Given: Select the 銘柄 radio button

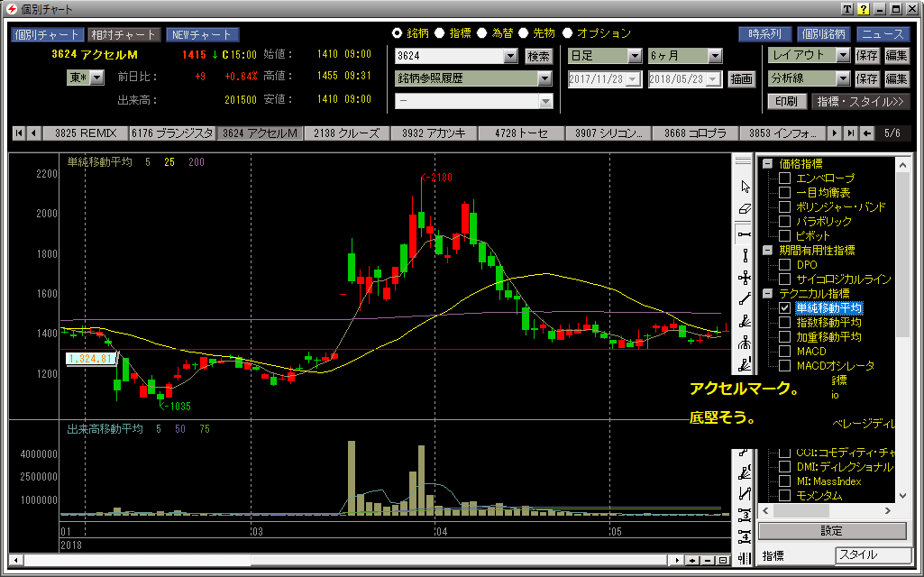Looking at the screenshot, I should pyautogui.click(x=398, y=33).
